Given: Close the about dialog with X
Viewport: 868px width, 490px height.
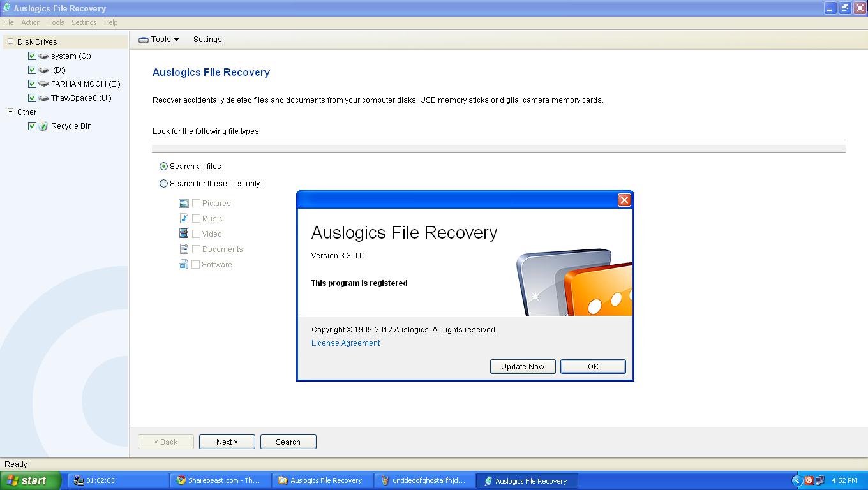Looking at the screenshot, I should click(624, 200).
